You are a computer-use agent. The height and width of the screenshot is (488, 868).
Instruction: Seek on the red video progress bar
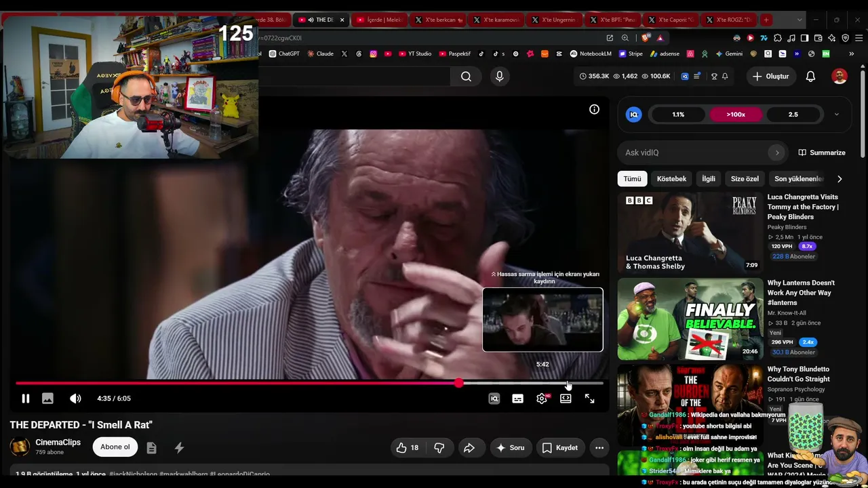(x=309, y=384)
